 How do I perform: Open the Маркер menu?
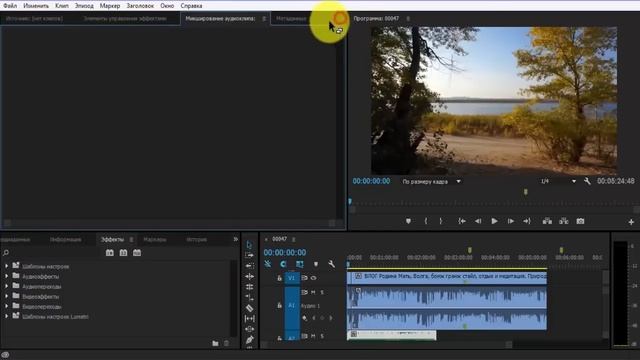tap(110, 6)
